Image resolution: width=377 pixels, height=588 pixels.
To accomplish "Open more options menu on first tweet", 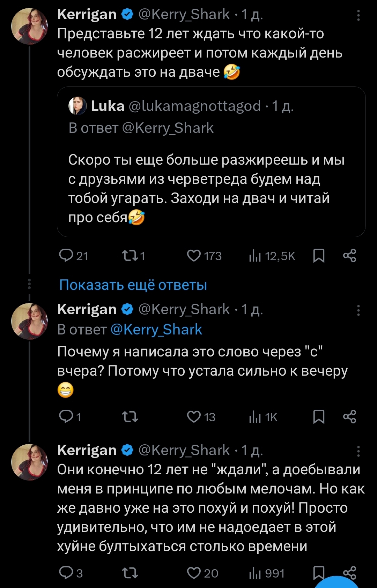I will tap(358, 15).
